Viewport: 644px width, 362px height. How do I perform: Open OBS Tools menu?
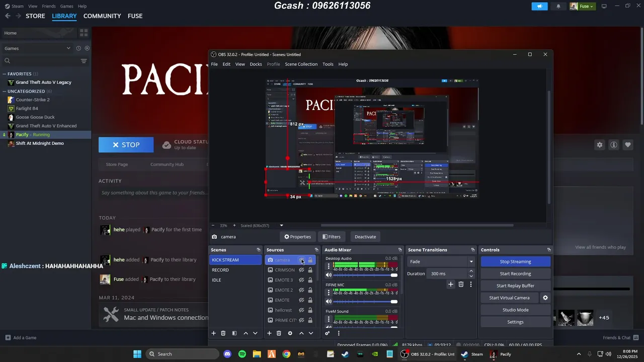[328, 64]
